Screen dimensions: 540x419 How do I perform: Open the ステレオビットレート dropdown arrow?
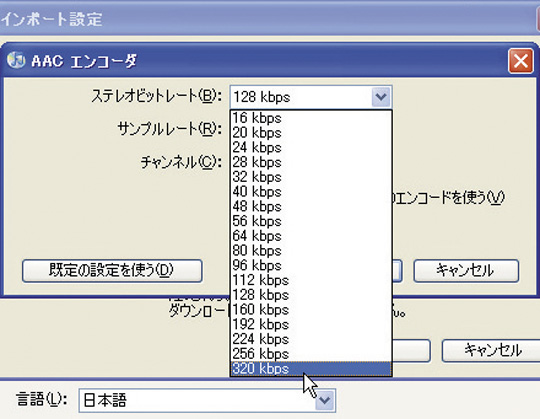(x=381, y=97)
